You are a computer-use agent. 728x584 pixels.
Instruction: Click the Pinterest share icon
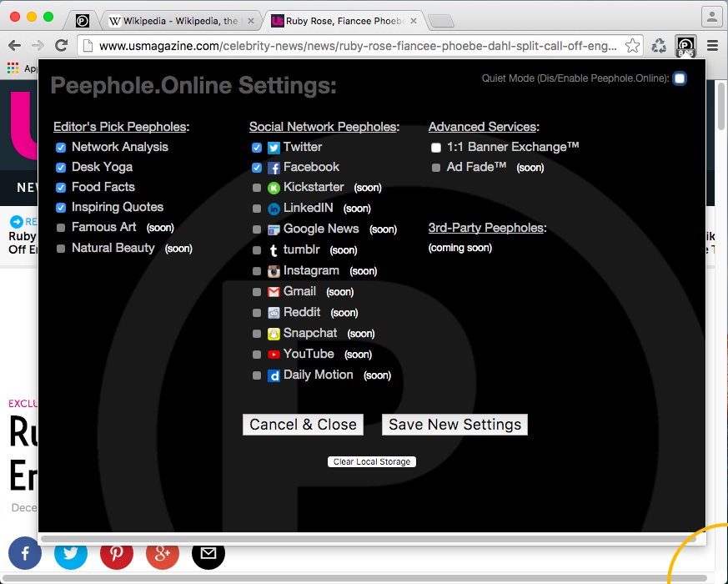pyautogui.click(x=117, y=553)
